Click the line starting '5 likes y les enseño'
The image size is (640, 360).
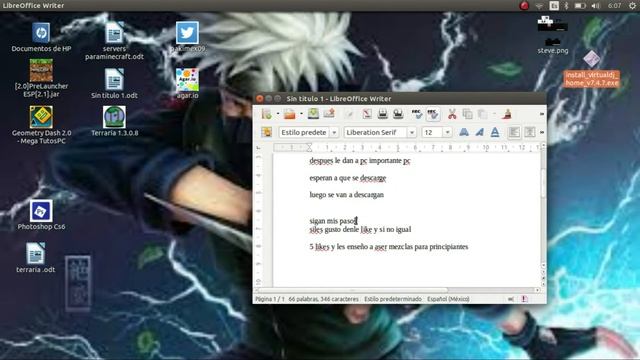[x=389, y=247]
